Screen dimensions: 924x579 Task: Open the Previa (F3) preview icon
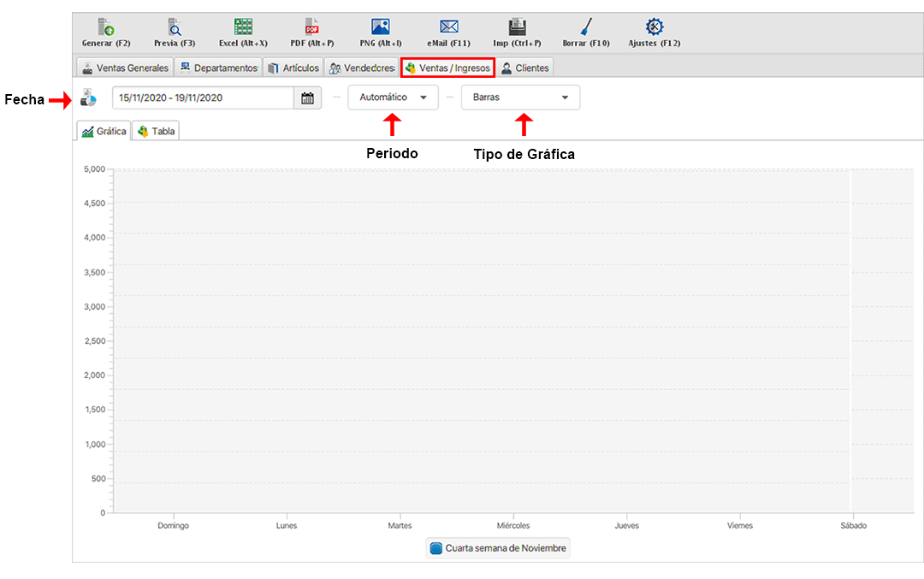tap(175, 27)
